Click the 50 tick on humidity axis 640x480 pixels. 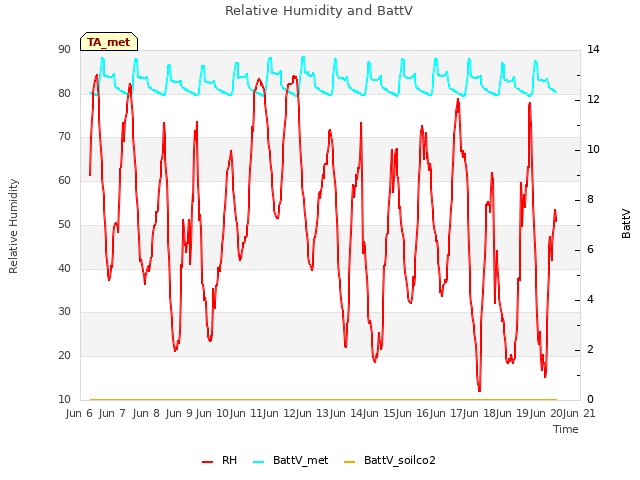click(64, 224)
